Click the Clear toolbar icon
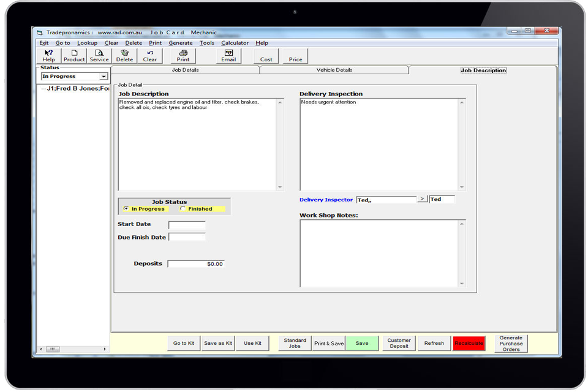 [150, 56]
